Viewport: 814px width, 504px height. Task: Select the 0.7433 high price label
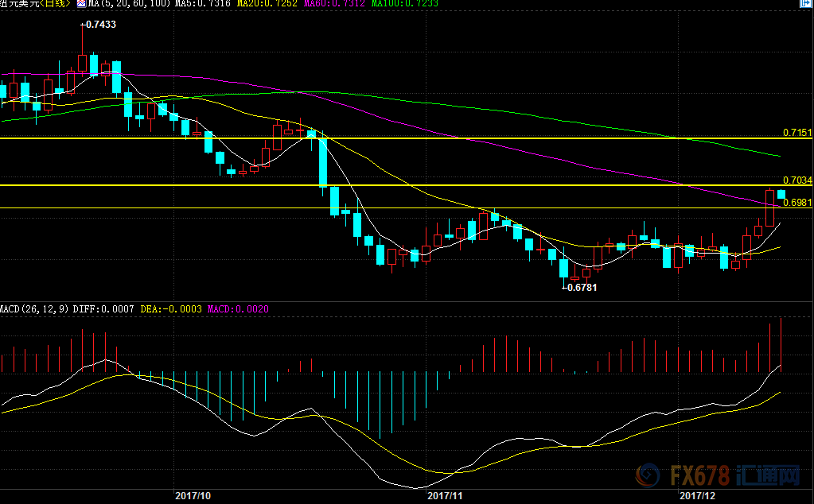click(101, 25)
